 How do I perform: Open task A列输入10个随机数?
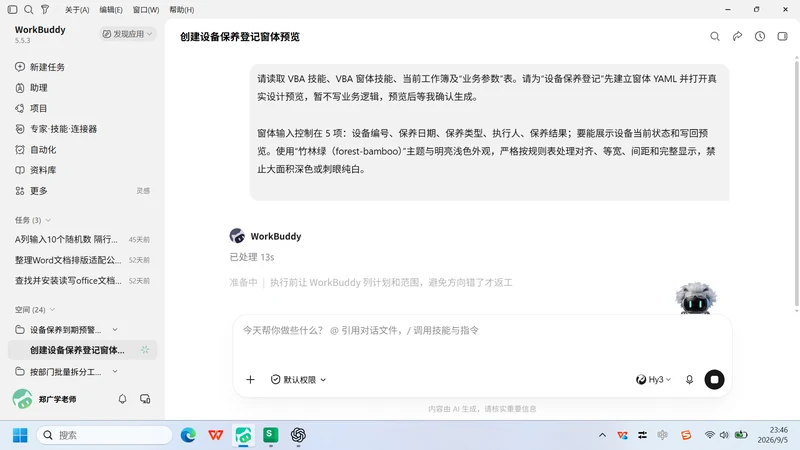[82, 239]
